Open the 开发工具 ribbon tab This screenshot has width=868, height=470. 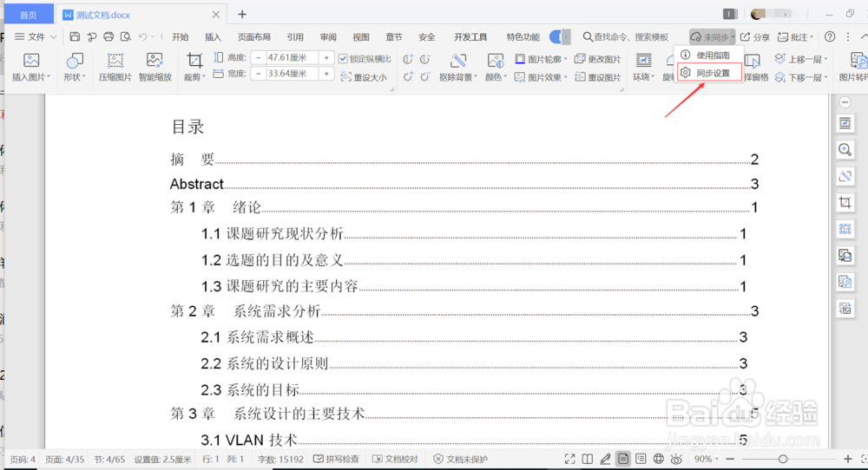pyautogui.click(x=470, y=37)
